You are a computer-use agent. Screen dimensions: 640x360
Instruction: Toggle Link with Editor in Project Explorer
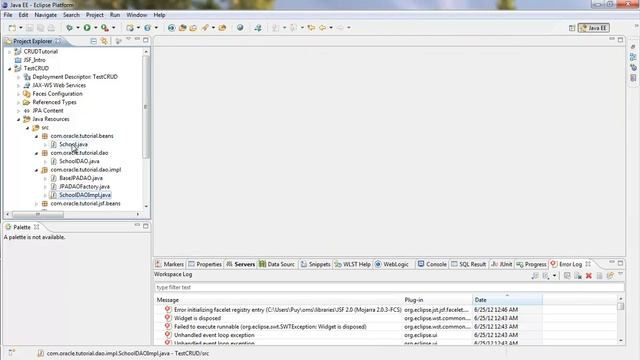(x=104, y=41)
